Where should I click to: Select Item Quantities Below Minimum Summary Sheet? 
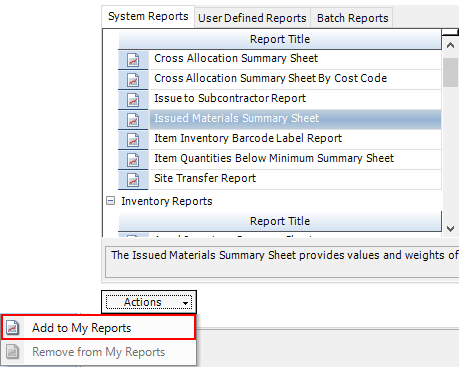[x=295, y=160]
